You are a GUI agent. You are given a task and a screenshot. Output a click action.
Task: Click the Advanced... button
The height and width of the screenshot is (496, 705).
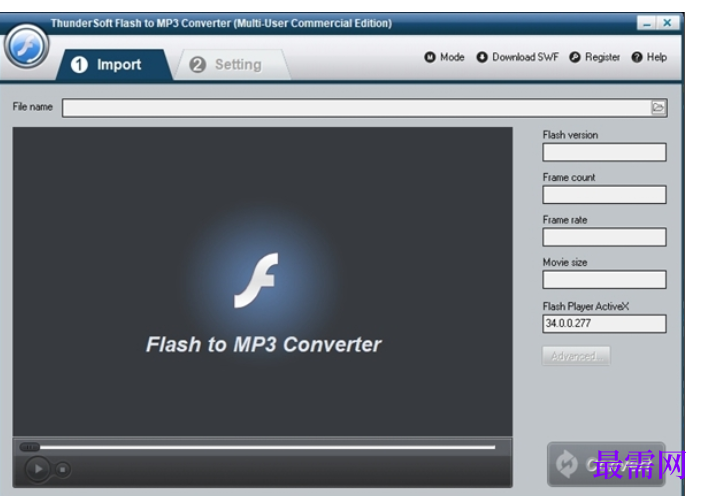click(x=576, y=356)
